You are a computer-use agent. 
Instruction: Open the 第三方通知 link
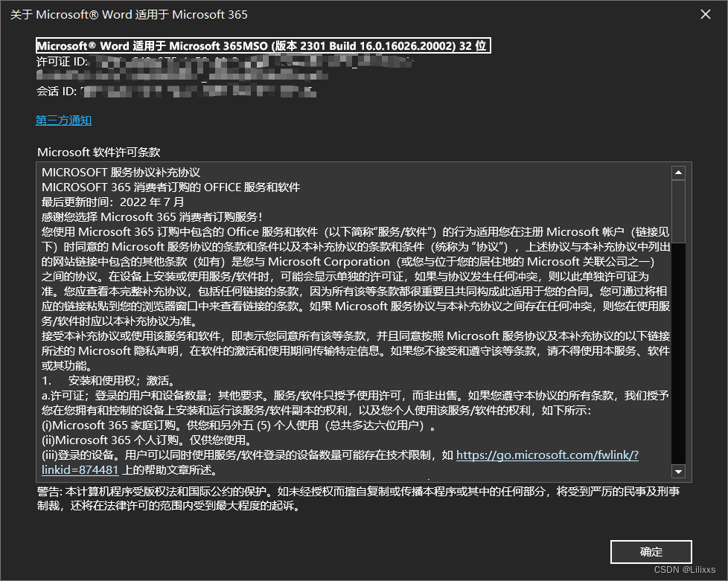point(63,121)
